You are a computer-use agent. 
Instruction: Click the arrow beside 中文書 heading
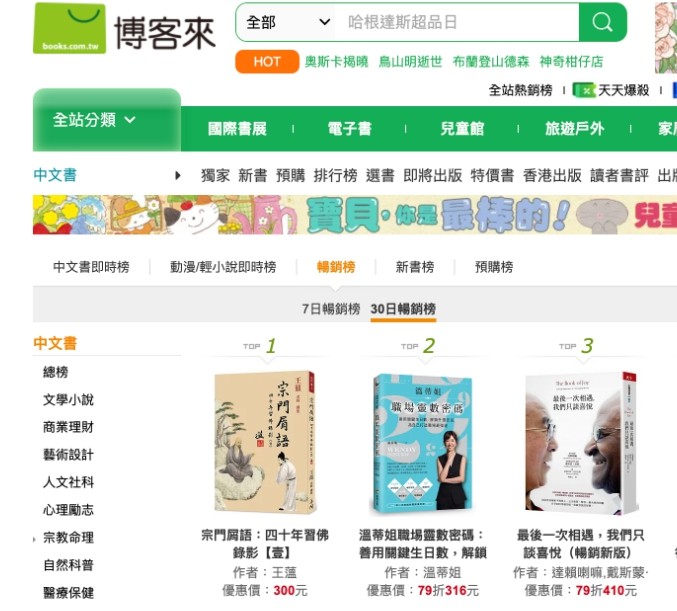177,175
